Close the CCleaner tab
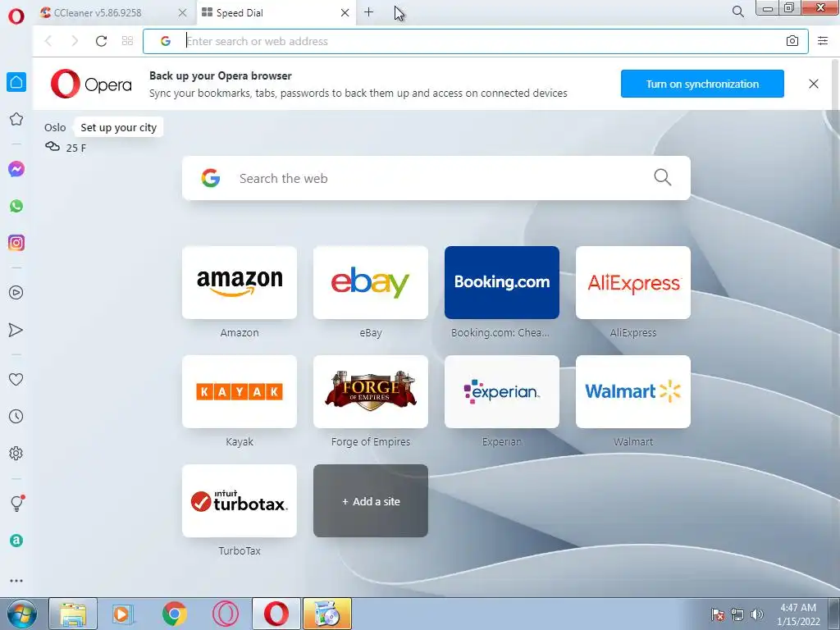The image size is (840, 630). [182, 13]
